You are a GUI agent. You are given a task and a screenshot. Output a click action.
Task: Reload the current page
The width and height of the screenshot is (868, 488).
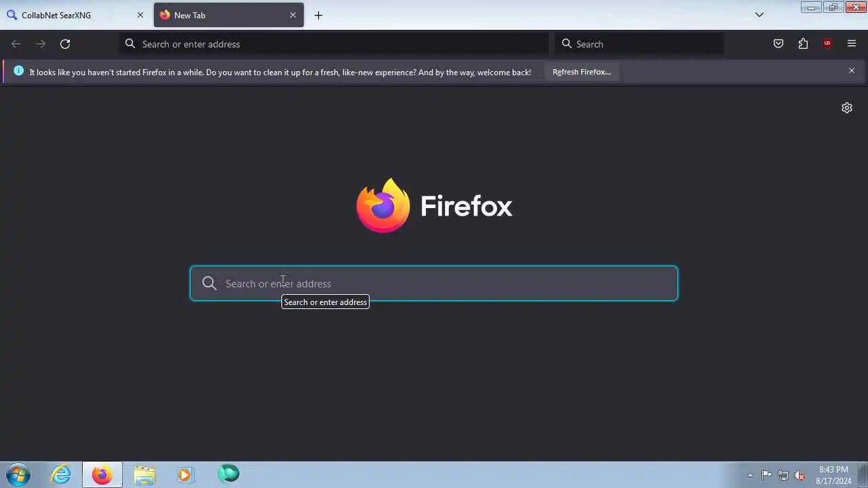pyautogui.click(x=65, y=44)
